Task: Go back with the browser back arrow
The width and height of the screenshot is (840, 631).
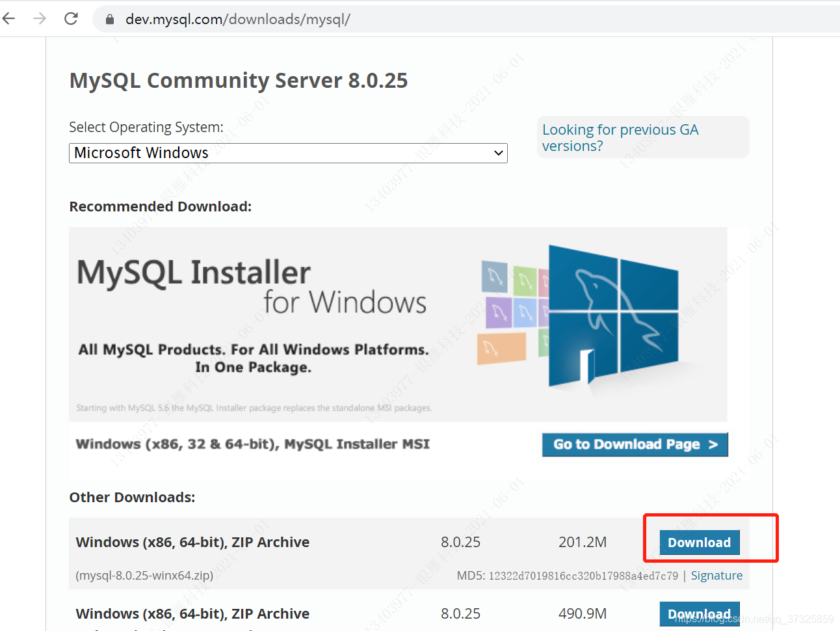Action: [8, 19]
